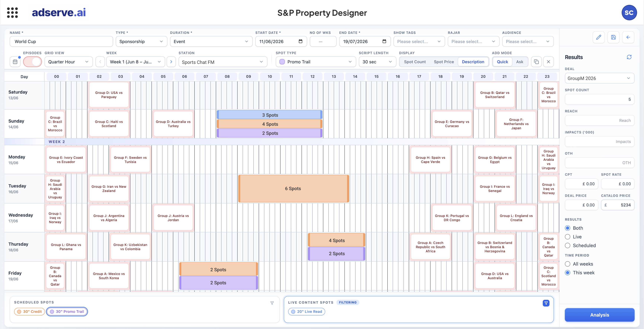Open End Date calendar picker icon
Screen dimensions: 644x329
[384, 41]
